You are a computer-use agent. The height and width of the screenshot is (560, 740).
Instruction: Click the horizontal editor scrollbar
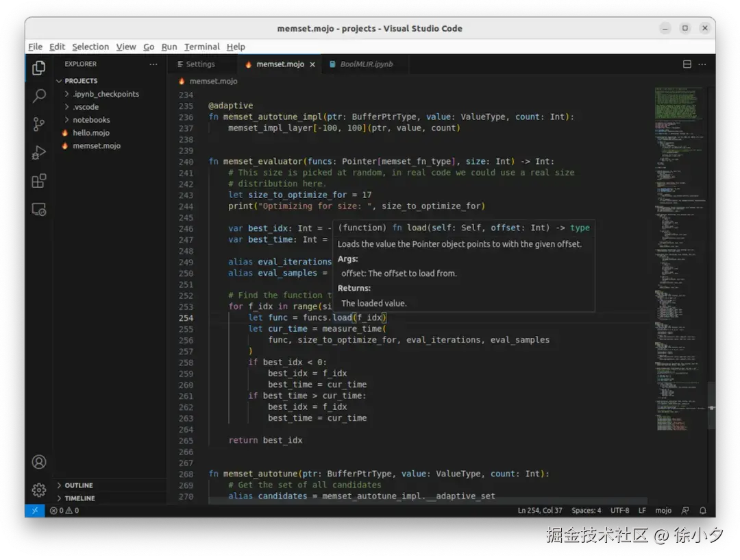[x=427, y=500]
